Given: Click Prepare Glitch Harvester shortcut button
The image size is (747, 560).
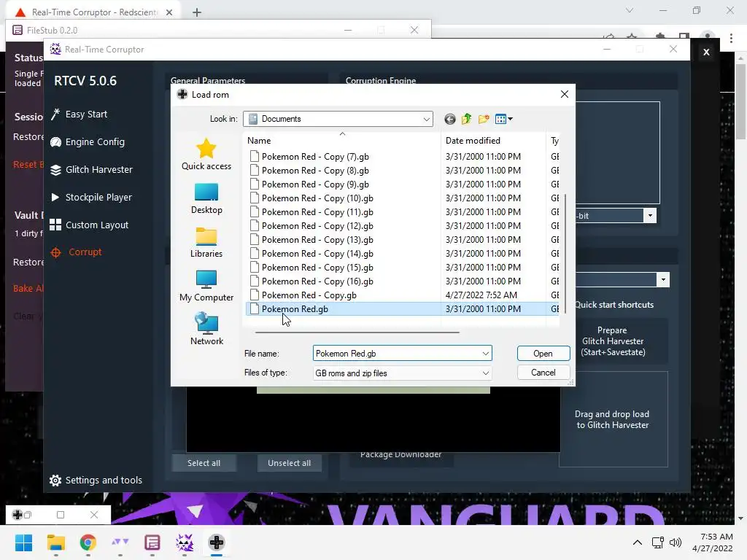Looking at the screenshot, I should [613, 341].
